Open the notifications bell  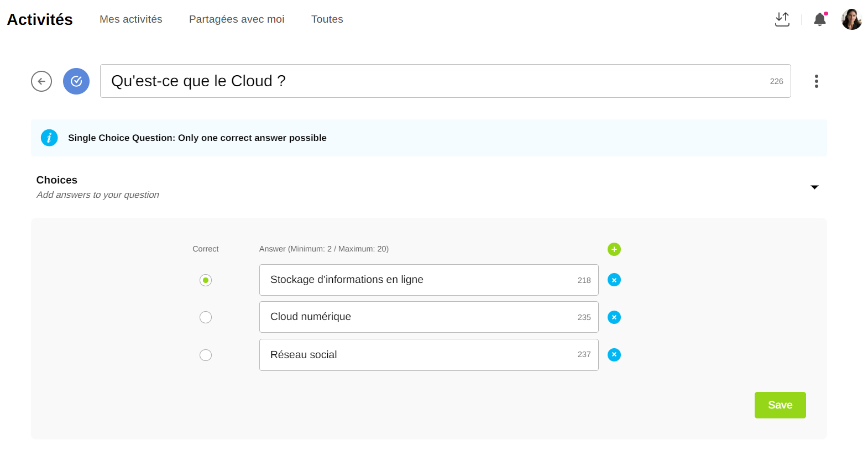point(819,19)
